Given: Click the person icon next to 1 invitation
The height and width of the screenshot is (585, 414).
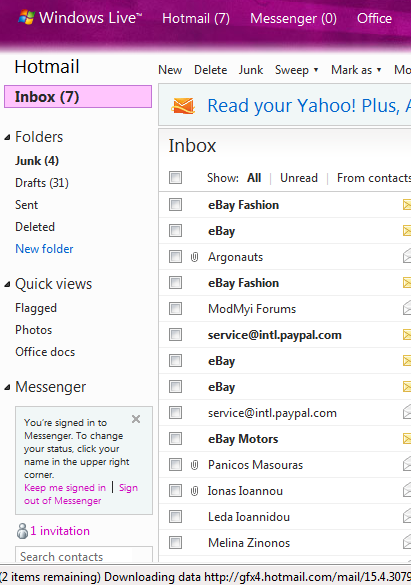Looking at the screenshot, I should pos(22,531).
